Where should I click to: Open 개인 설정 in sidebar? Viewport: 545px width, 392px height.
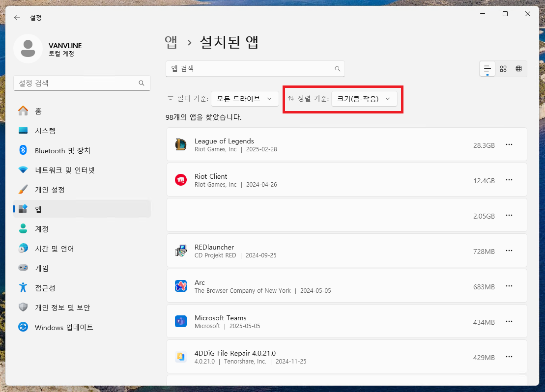[82, 190]
